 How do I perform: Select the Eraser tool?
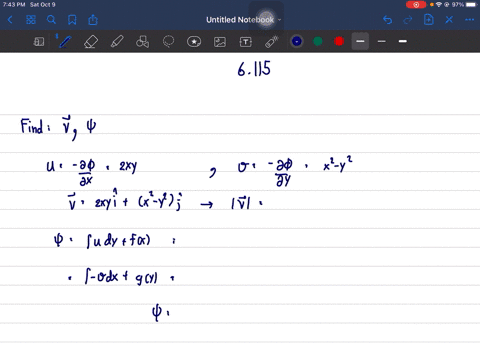pyautogui.click(x=91, y=42)
